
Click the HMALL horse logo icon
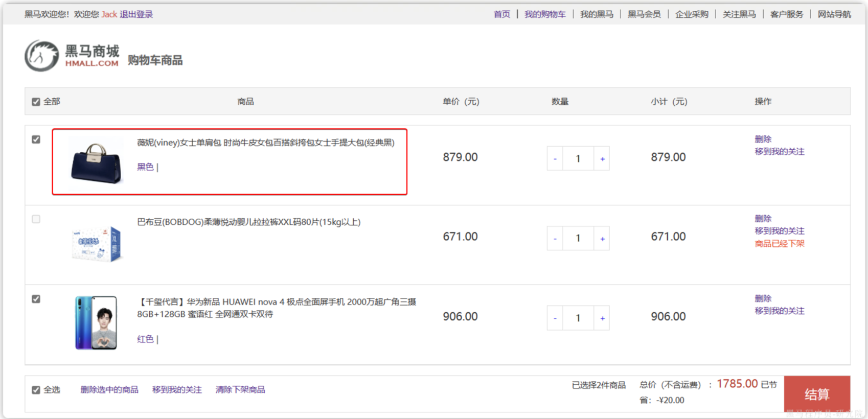41,56
